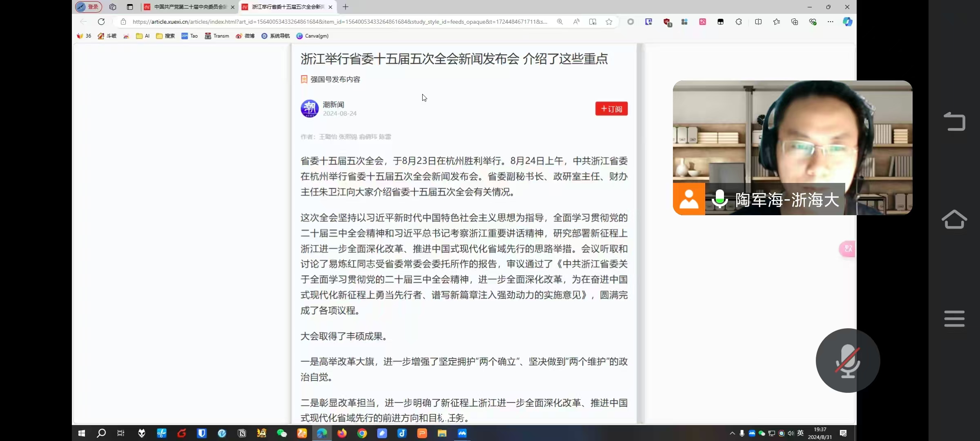Click the red 订阅 subscribe button
The image size is (980, 441).
(611, 109)
